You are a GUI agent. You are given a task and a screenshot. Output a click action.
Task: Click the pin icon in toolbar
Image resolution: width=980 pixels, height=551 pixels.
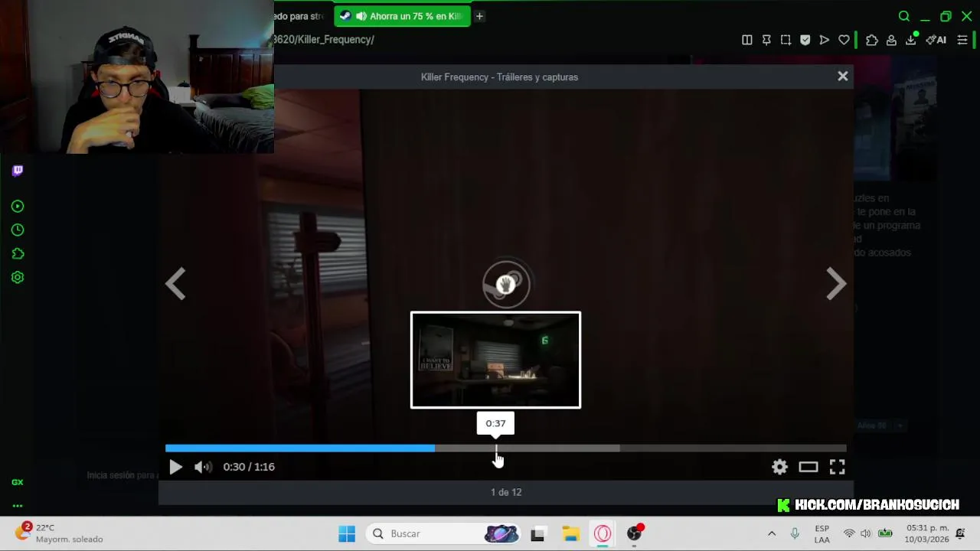point(766,40)
